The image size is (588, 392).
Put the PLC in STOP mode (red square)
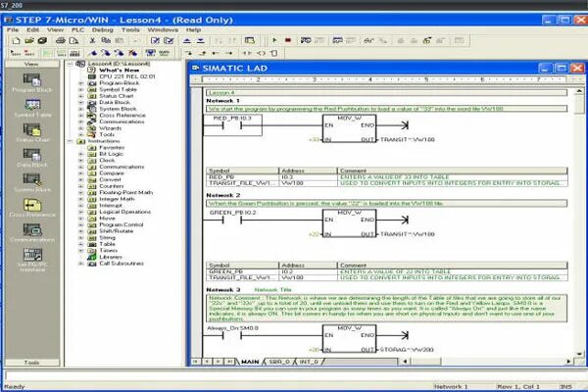(x=288, y=40)
